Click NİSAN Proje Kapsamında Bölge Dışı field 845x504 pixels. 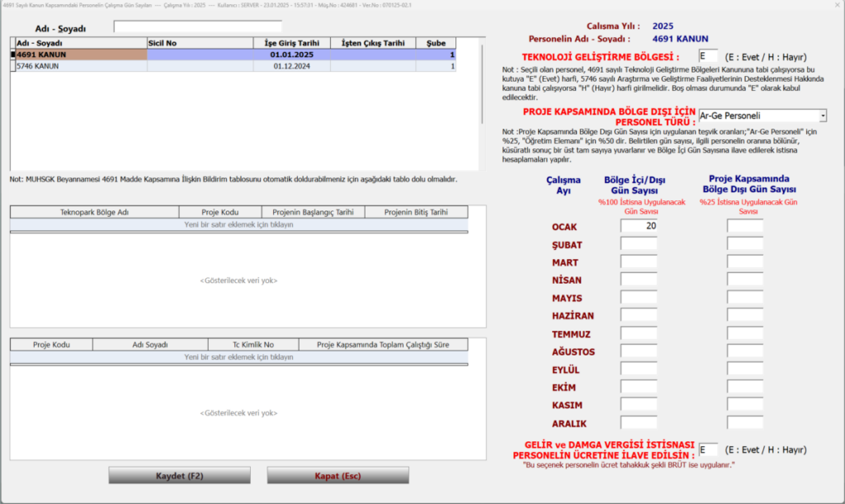(x=745, y=280)
